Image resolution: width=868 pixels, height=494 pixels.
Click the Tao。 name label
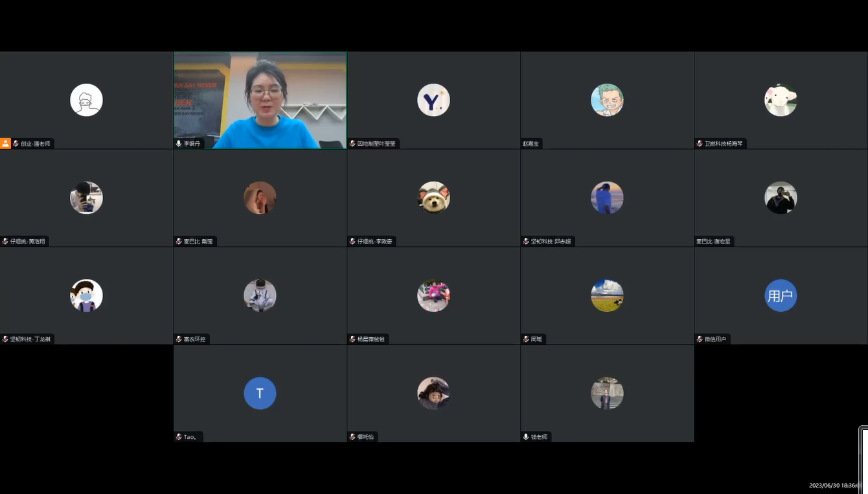(190, 437)
